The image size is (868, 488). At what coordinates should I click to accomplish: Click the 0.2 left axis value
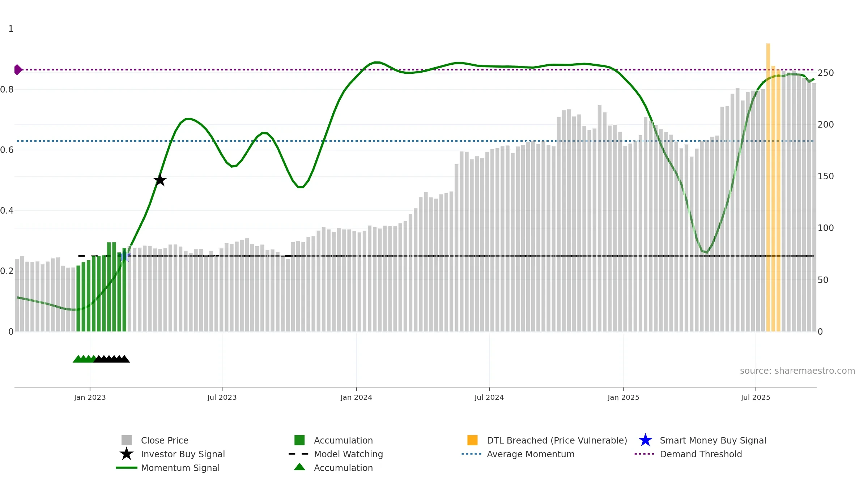point(7,271)
